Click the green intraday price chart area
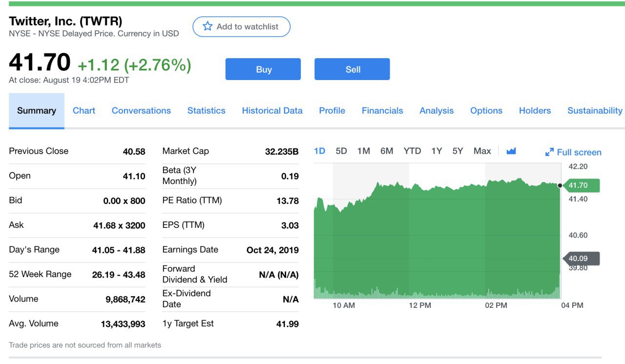 (x=437, y=239)
